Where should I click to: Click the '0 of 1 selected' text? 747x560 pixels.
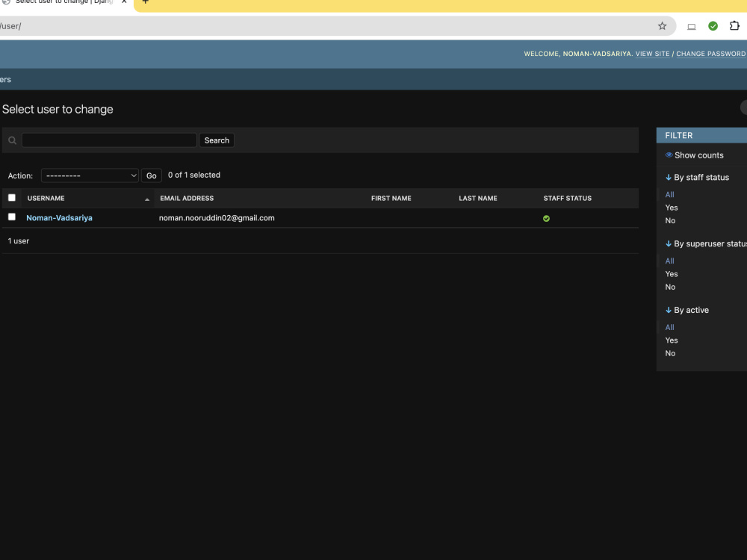click(194, 175)
